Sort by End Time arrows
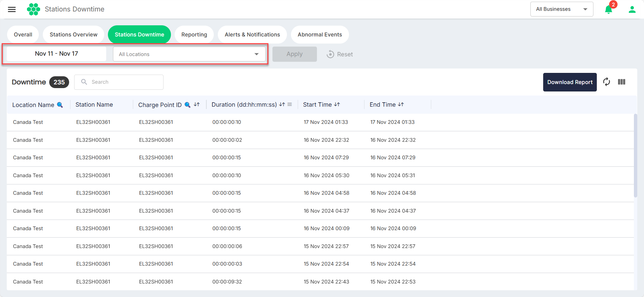The width and height of the screenshot is (644, 297). click(x=401, y=105)
